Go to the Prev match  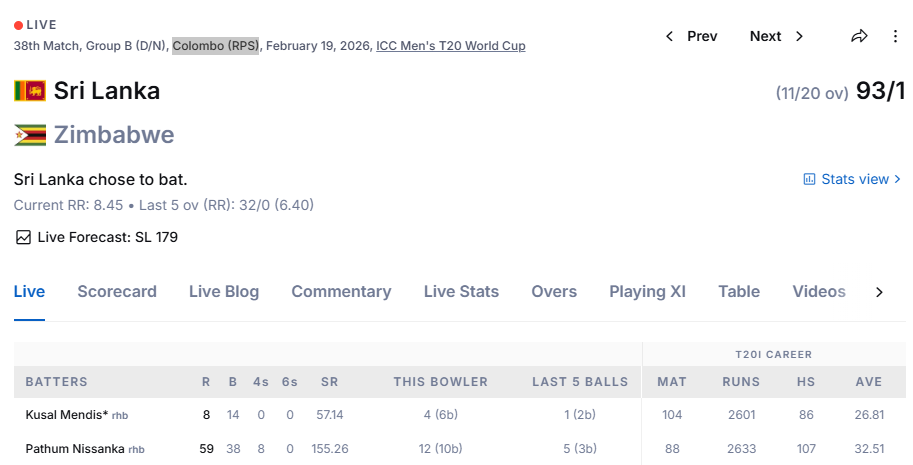tap(691, 36)
